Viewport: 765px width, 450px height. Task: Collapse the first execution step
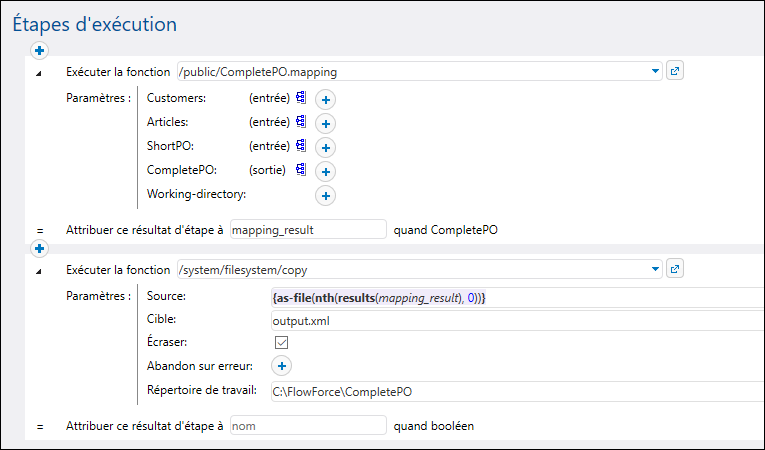[40, 72]
